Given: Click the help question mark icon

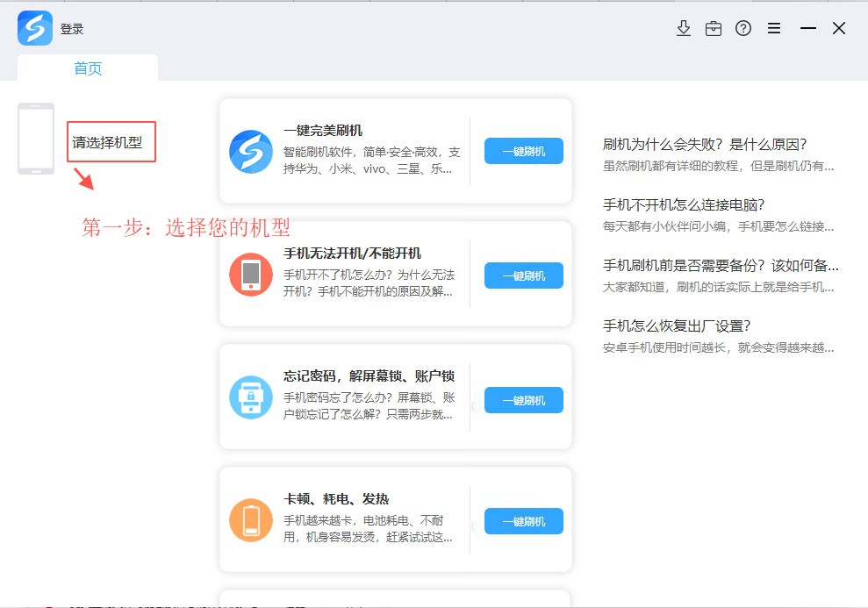Looking at the screenshot, I should pos(742,28).
